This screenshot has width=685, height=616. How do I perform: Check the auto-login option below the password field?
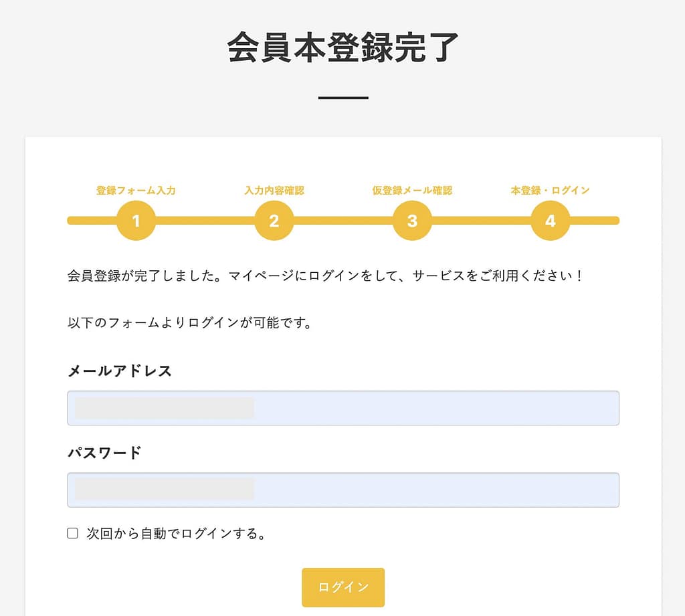click(72, 532)
